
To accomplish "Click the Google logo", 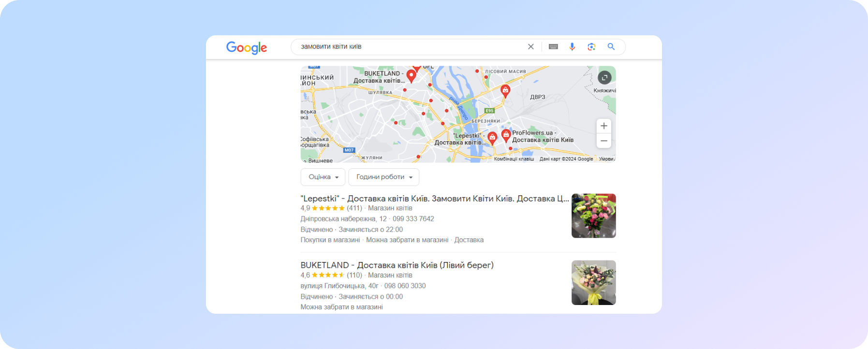I will 247,47.
